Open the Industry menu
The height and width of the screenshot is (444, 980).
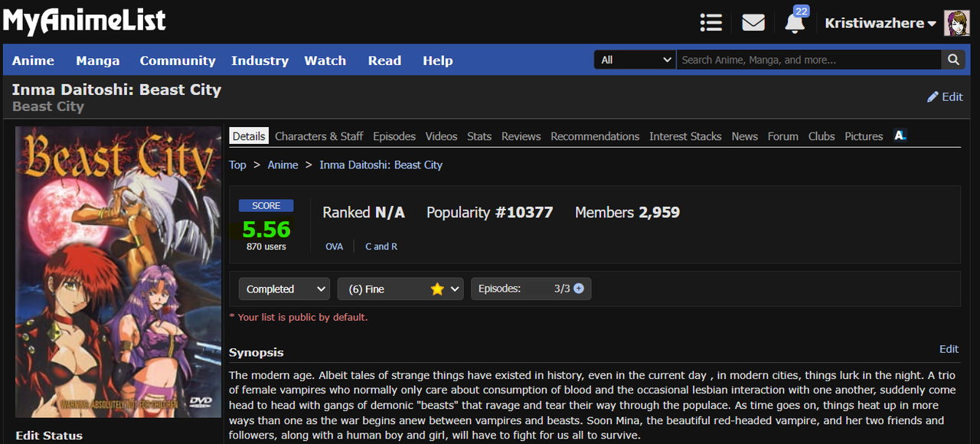pyautogui.click(x=260, y=60)
